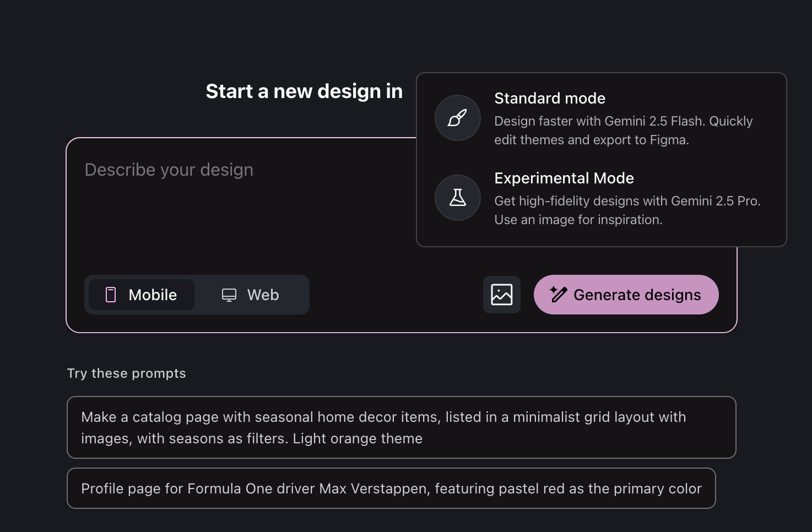The image size is (812, 532).
Task: Pick the Max Verstappen profile page prompt
Action: coord(391,488)
